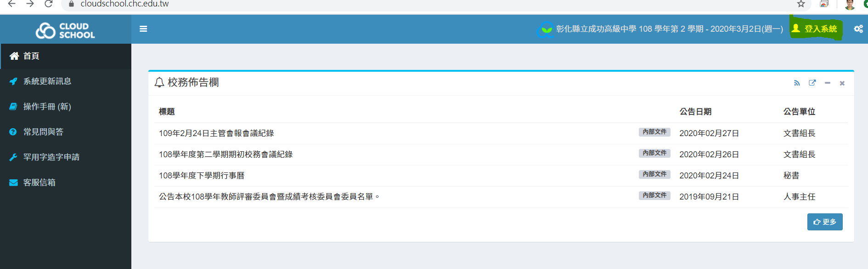Click the browser back arrow
This screenshot has width=868, height=269.
[12, 4]
